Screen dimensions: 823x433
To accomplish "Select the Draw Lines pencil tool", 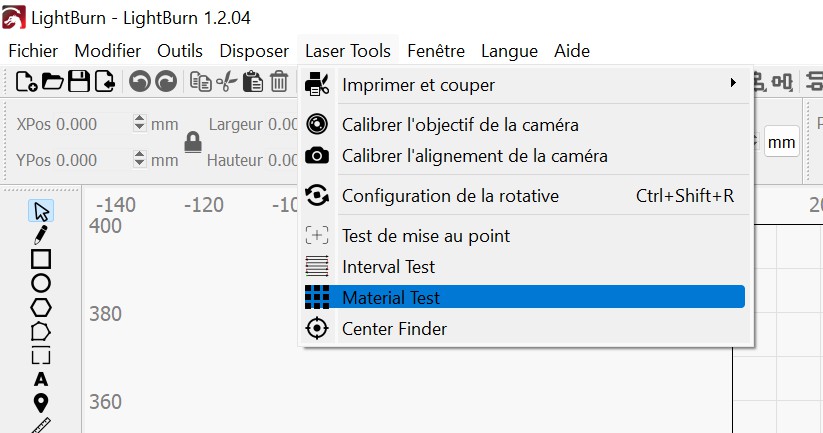I will tap(41, 235).
